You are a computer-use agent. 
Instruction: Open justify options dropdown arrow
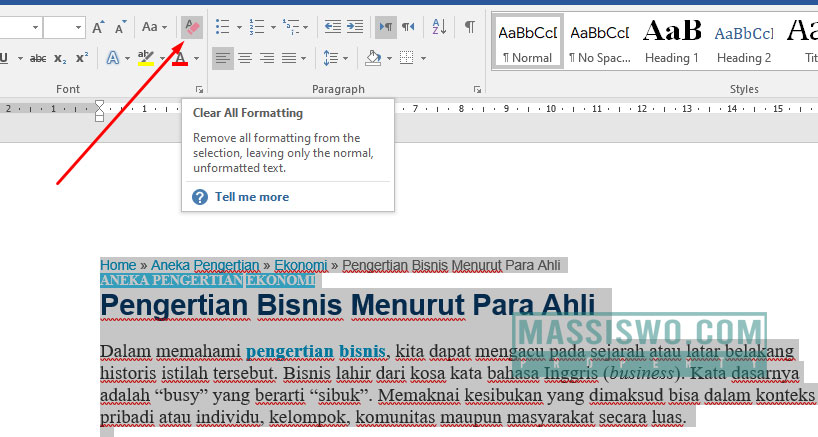pos(304,58)
